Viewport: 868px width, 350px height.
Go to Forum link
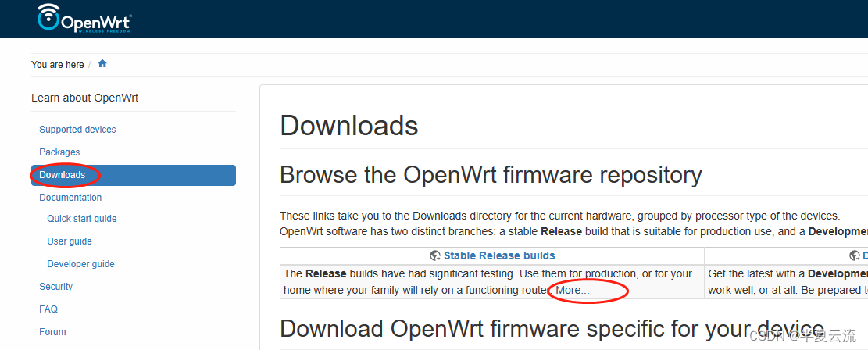[x=52, y=332]
